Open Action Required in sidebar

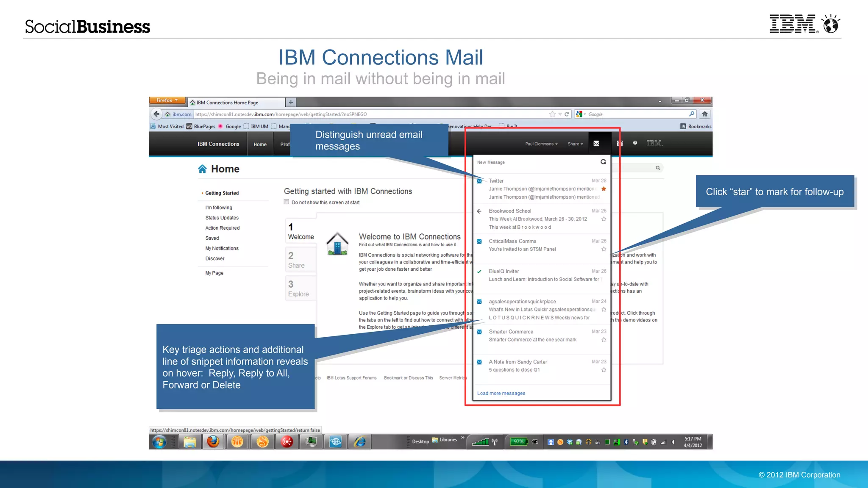pos(223,228)
